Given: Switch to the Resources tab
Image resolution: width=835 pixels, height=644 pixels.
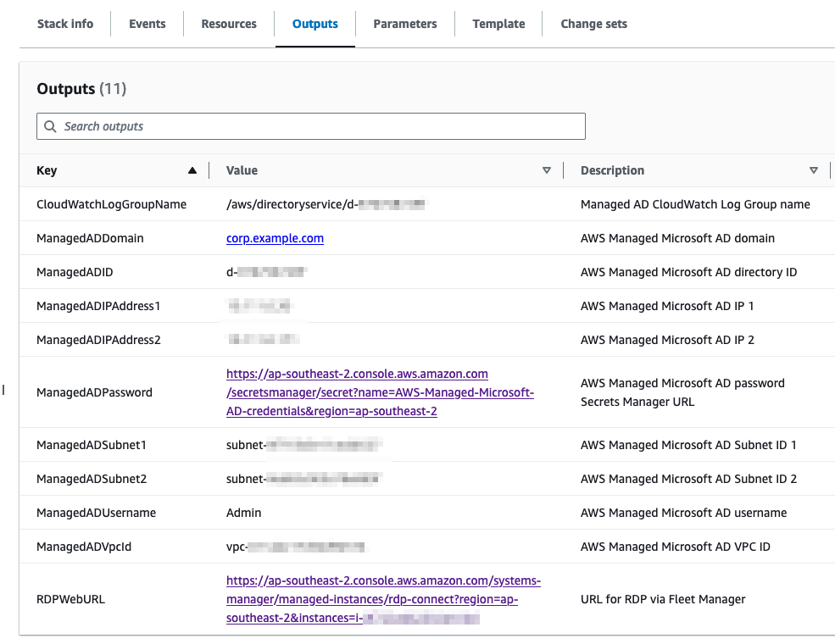Looking at the screenshot, I should 228,24.
